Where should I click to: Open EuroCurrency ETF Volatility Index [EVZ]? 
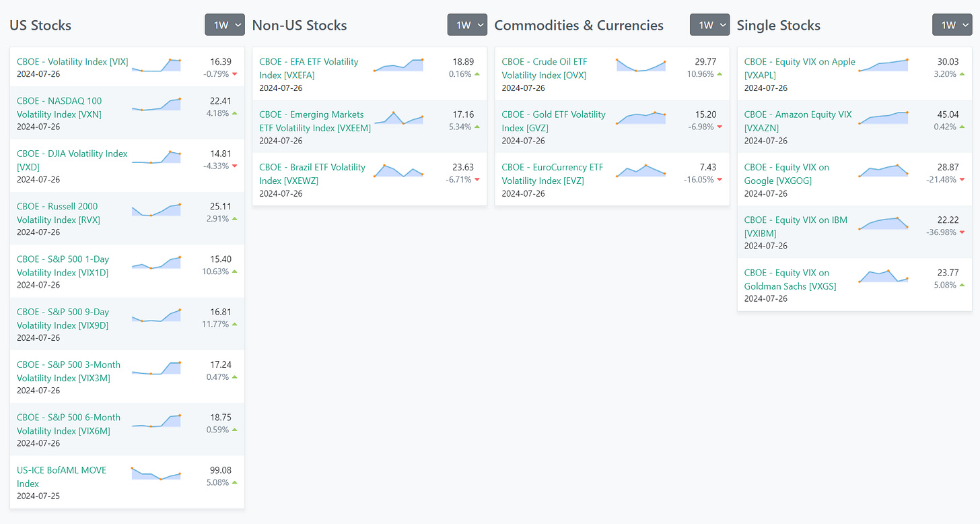coord(553,174)
